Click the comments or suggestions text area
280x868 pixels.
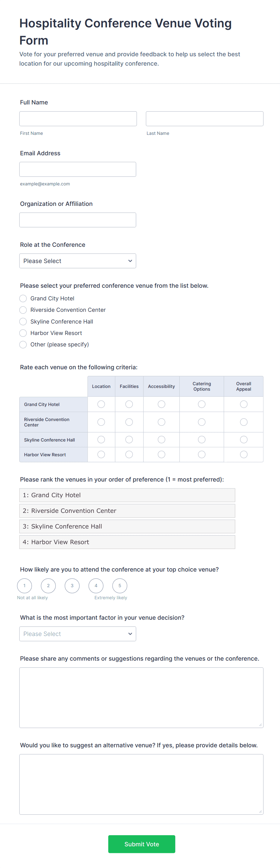coord(141,698)
